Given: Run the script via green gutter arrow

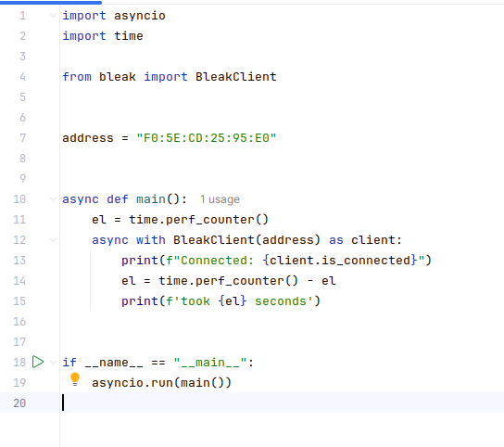Looking at the screenshot, I should (x=38, y=362).
